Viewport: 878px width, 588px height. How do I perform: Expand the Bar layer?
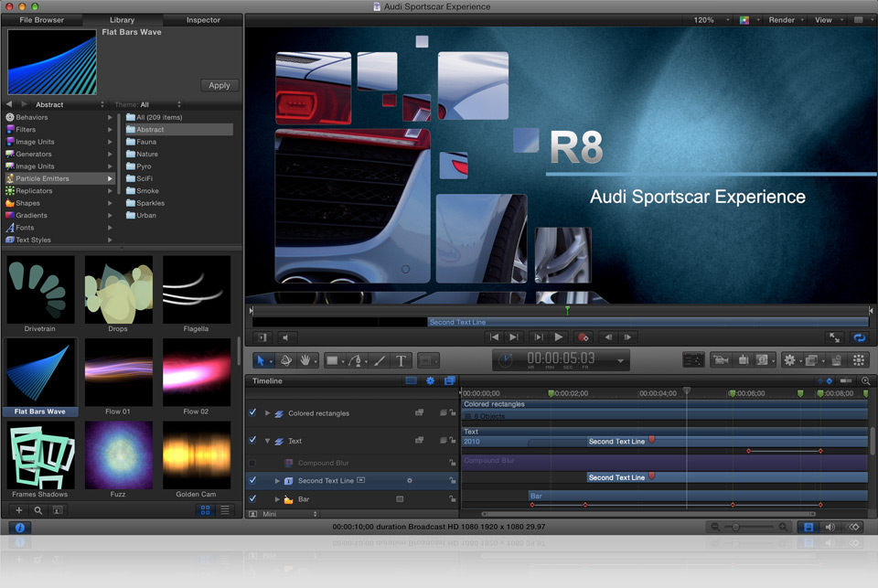coord(277,499)
